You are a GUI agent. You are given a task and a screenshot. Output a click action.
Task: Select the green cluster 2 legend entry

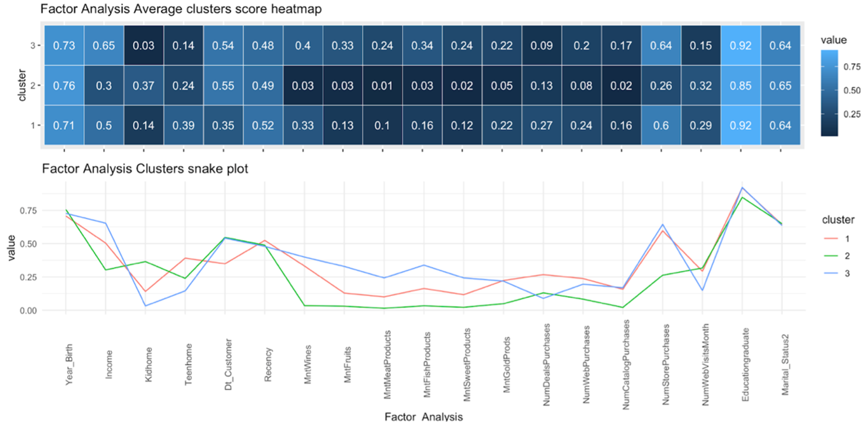(837, 256)
